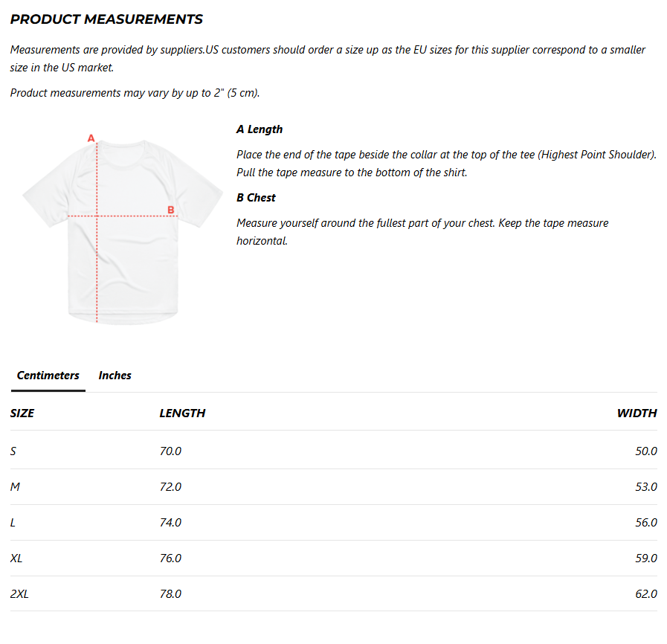This screenshot has height=644, width=667.
Task: Select the M size row
Action: tap(333, 486)
